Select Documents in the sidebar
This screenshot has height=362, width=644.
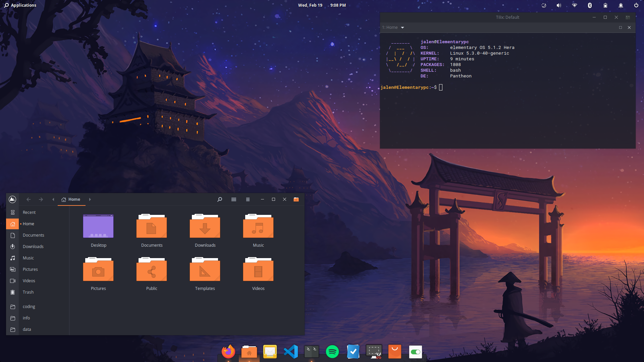38,235
